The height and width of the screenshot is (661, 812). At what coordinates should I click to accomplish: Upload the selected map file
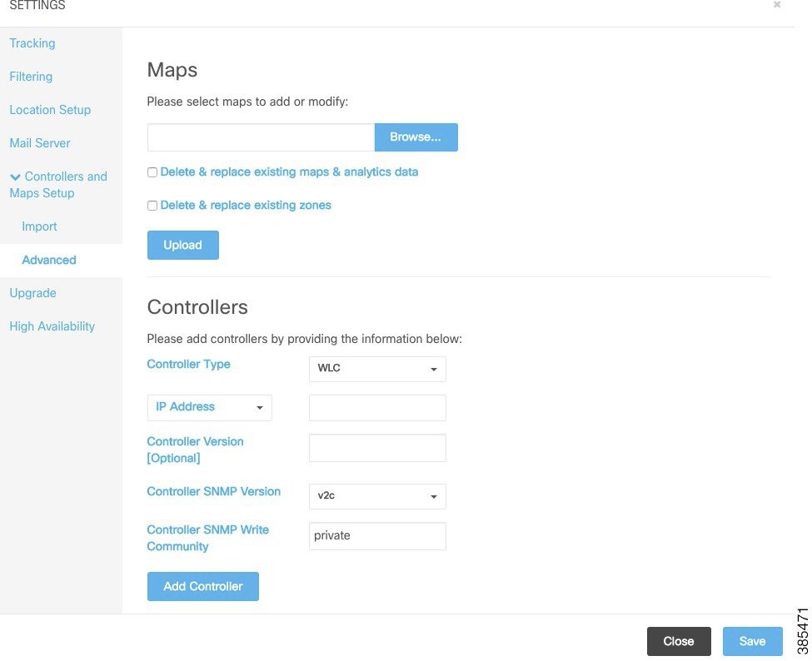click(182, 245)
